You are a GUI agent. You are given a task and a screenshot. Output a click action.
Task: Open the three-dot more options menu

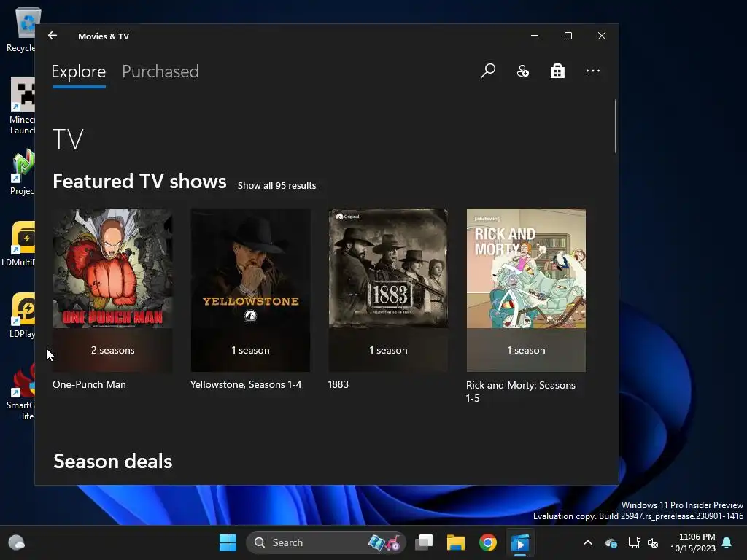point(592,71)
